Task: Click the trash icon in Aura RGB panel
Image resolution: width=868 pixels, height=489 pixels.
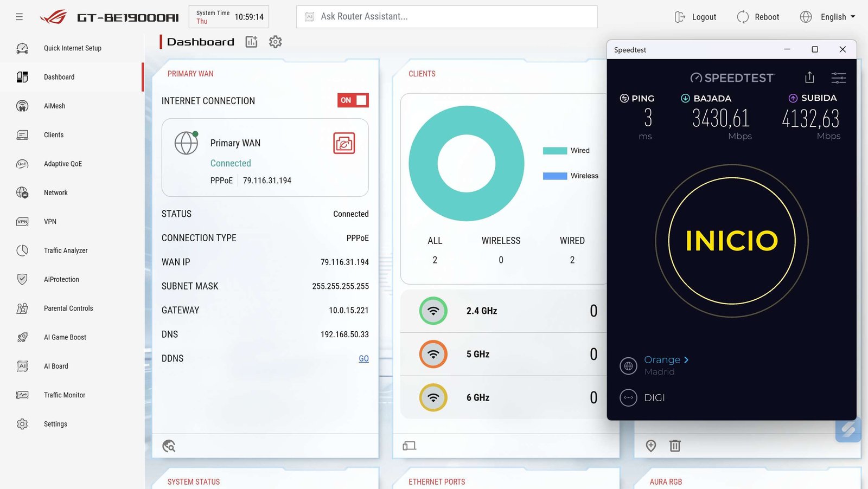Action: (675, 446)
